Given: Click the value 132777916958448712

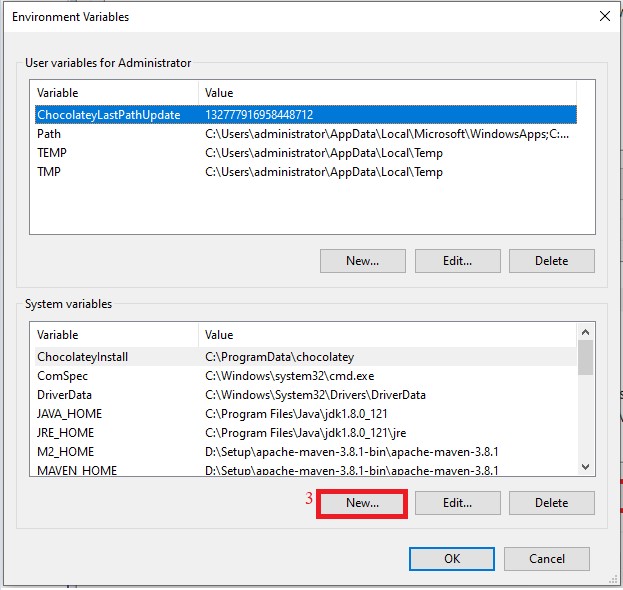Looking at the screenshot, I should [259, 115].
